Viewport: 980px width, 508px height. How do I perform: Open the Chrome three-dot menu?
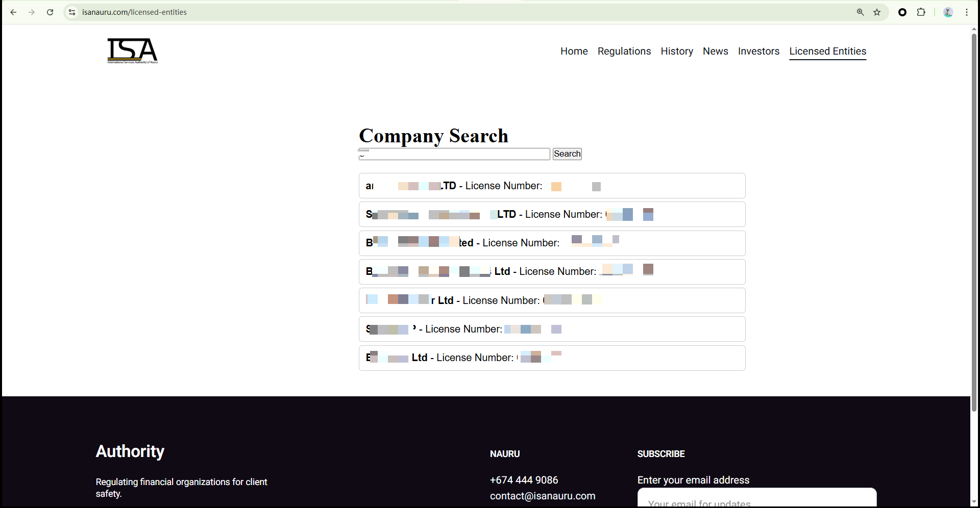coord(967,12)
